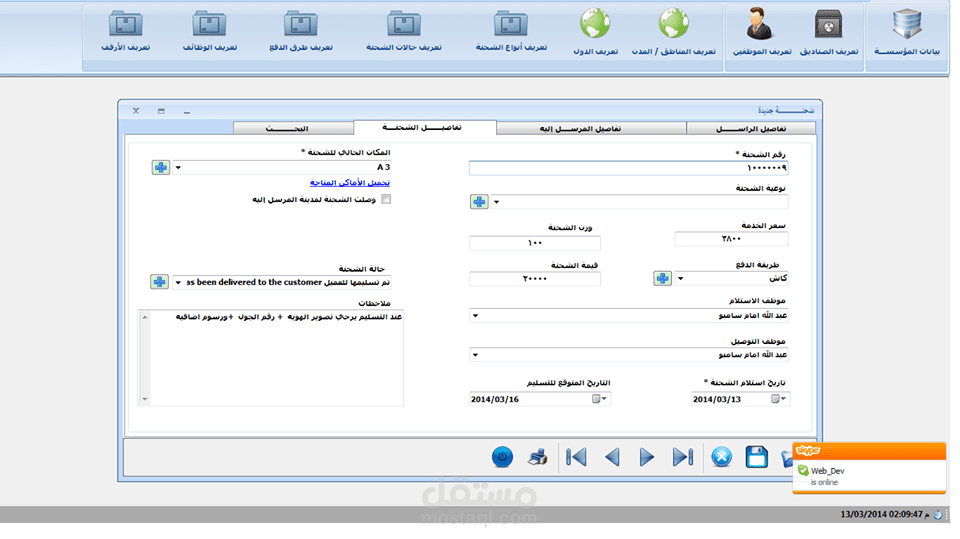960x539 pixels.
Task: Maximize the شحنة جديدة window
Action: click(x=161, y=111)
